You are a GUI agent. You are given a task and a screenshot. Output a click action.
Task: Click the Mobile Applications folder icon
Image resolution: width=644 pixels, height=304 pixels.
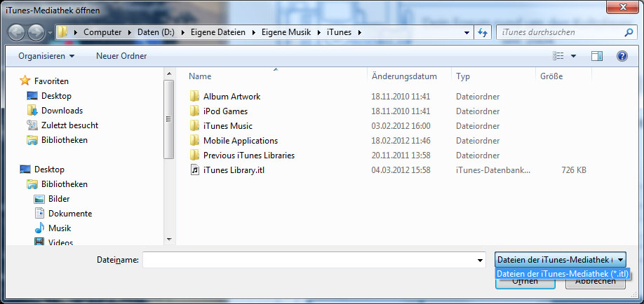pyautogui.click(x=195, y=141)
